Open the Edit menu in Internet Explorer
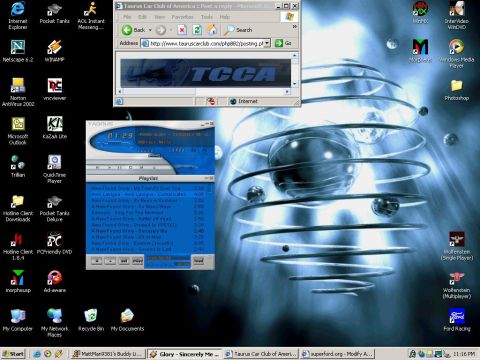The image size is (480, 360). (x=142, y=17)
